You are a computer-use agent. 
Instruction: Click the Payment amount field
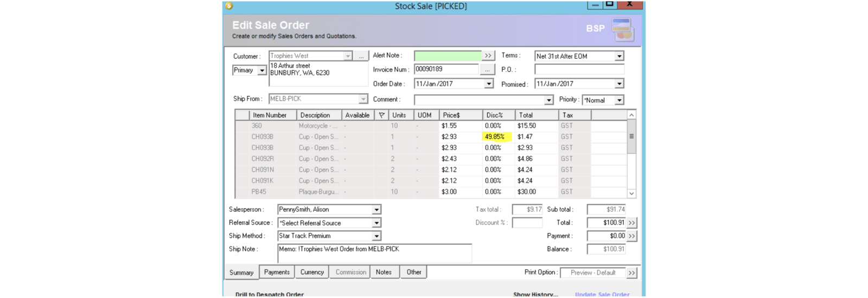606,236
